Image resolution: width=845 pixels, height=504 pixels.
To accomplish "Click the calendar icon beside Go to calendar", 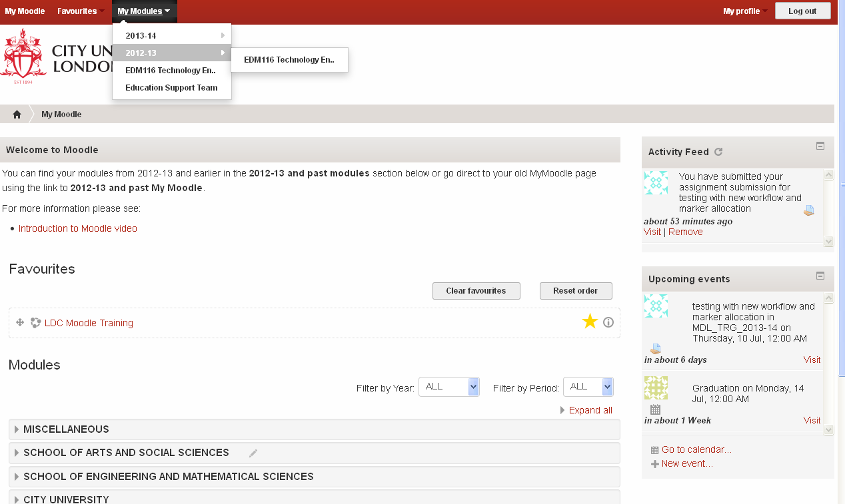I will tap(654, 450).
